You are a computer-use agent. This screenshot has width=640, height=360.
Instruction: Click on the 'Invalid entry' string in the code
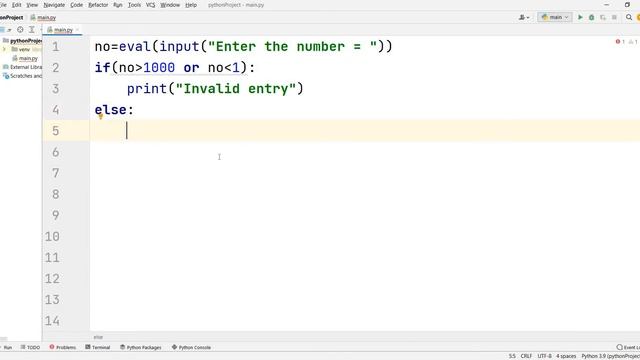coord(236,89)
